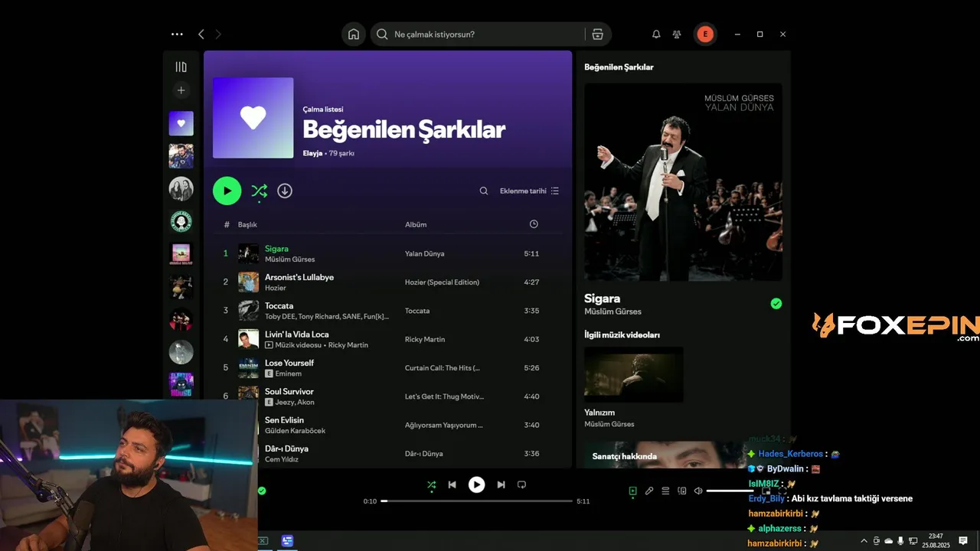Download the Beğenilen Şarkılar playlist
The width and height of the screenshot is (980, 551).
click(285, 191)
